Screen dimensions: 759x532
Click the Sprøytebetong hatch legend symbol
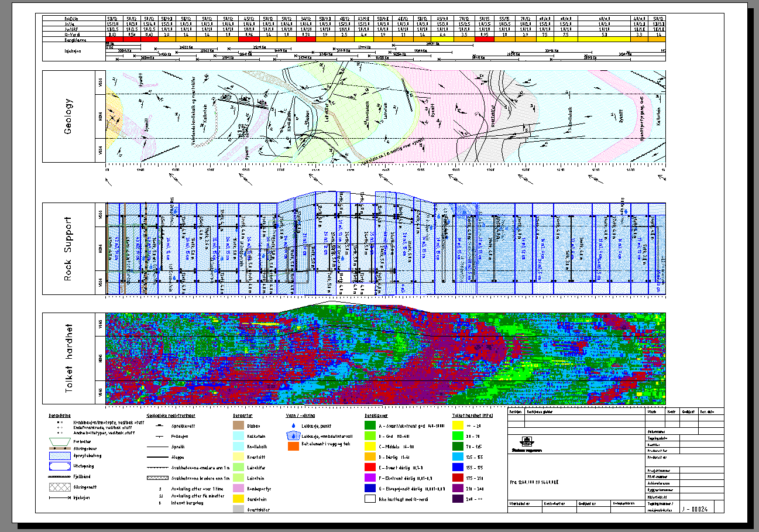coord(60,456)
